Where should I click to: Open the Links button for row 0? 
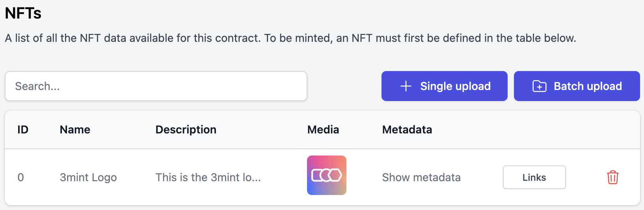tap(534, 177)
